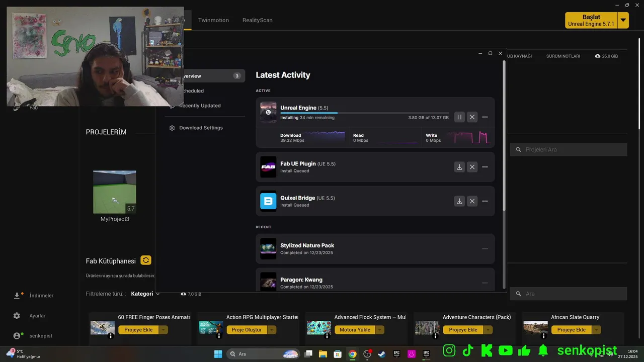The width and height of the screenshot is (644, 362).
Task: Add 60 FREE Finger Poses to project
Action: [138, 330]
